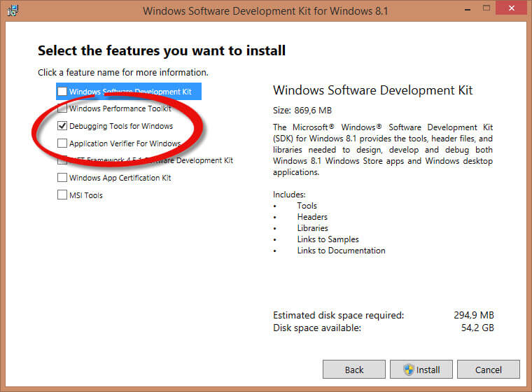The height and width of the screenshot is (392, 532).
Task: Enable the Windows Software Development Kit checkbox
Action: pyautogui.click(x=62, y=92)
